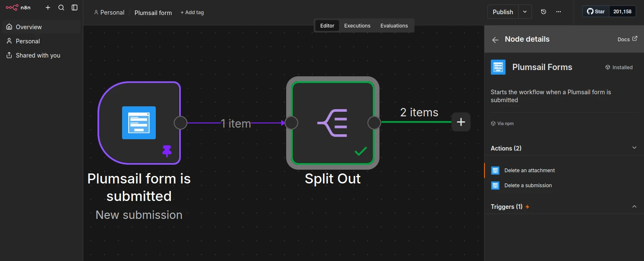This screenshot has width=644, height=261.
Task: Click Split Out node output connector
Action: [x=374, y=123]
